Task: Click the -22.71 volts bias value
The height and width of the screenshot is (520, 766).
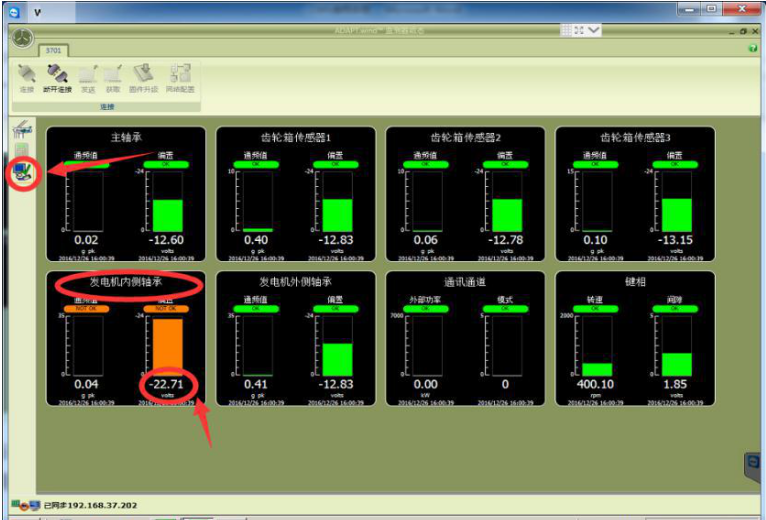Action: click(166, 384)
